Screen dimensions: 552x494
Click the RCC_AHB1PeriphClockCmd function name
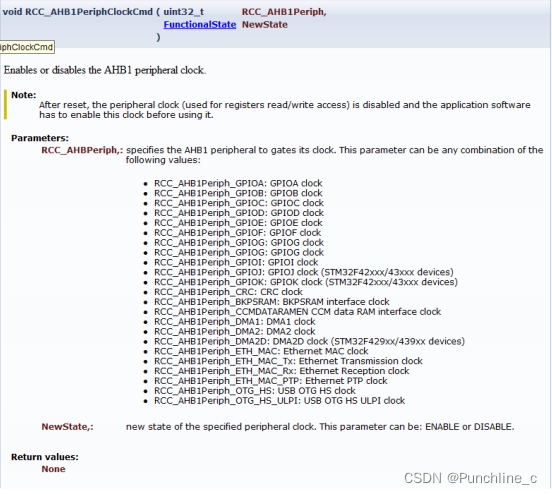pyautogui.click(x=89, y=12)
